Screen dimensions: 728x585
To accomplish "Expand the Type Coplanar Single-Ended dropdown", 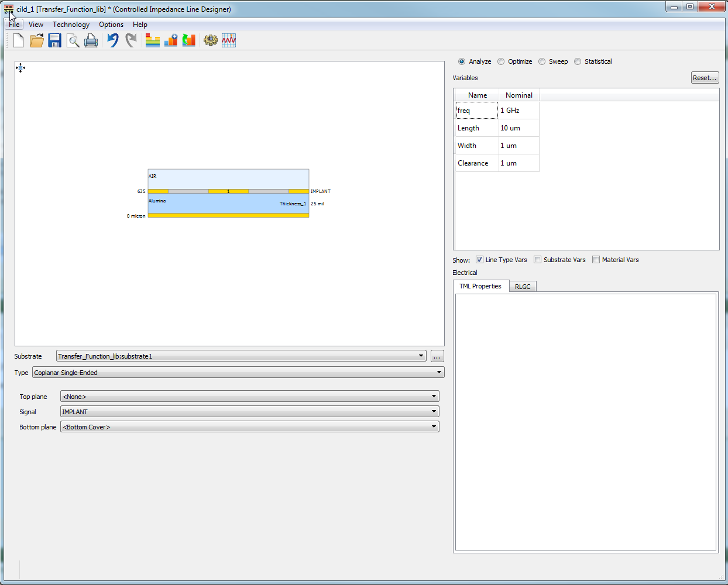I will tap(238, 373).
